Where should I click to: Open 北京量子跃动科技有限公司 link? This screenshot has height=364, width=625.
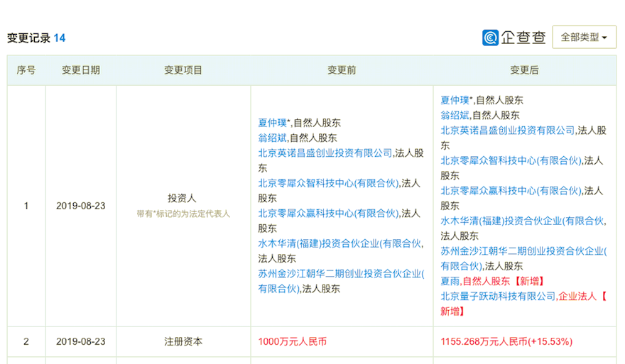pos(498,297)
